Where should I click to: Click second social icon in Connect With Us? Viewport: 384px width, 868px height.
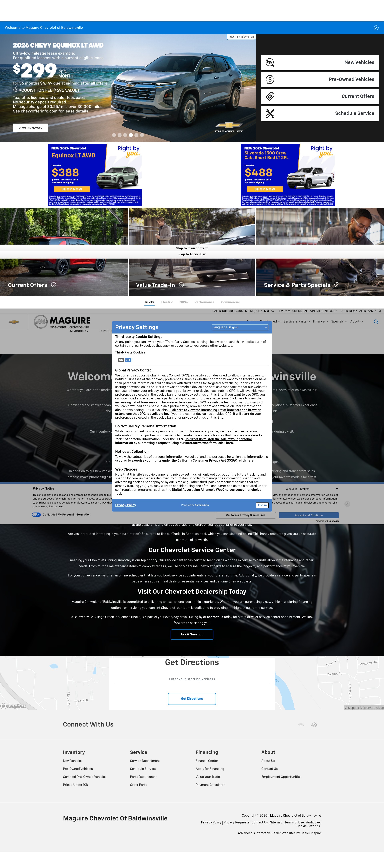click(314, 725)
